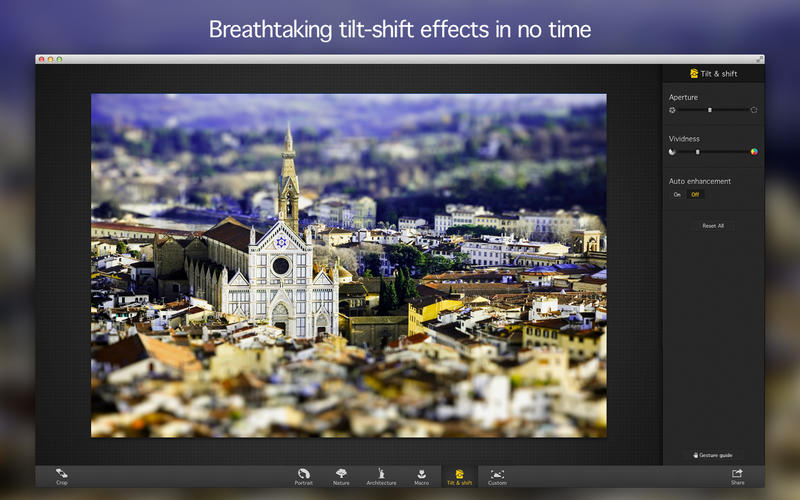
Task: Click the Auto enhancement label
Action: click(699, 181)
